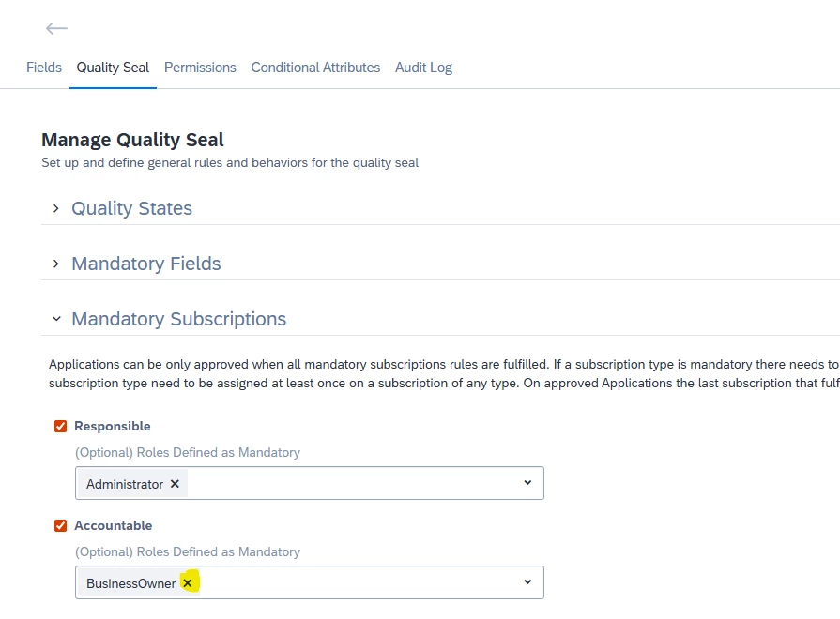This screenshot has width=840, height=619.
Task: Open the Accountable roles dropdown arrow
Action: click(x=527, y=582)
